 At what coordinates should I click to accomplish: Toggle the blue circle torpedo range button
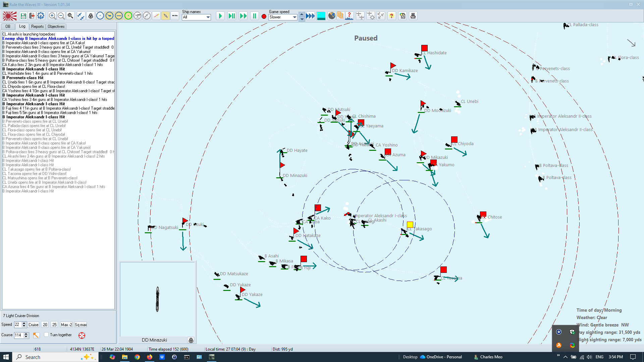click(119, 16)
